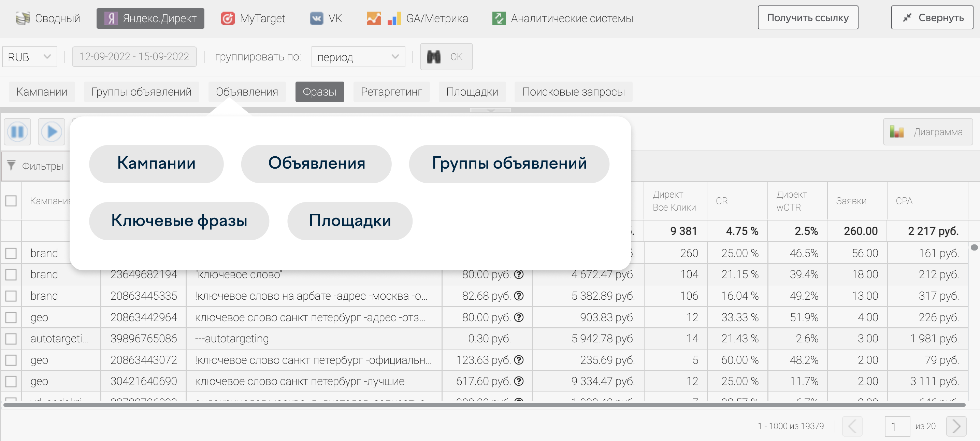Check the row with ID 20863445335

pos(11,296)
